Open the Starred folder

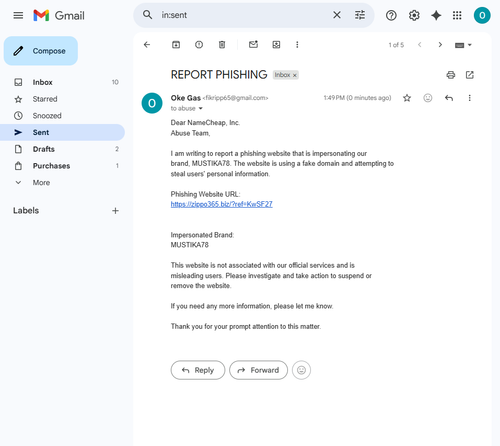tap(62, 99)
